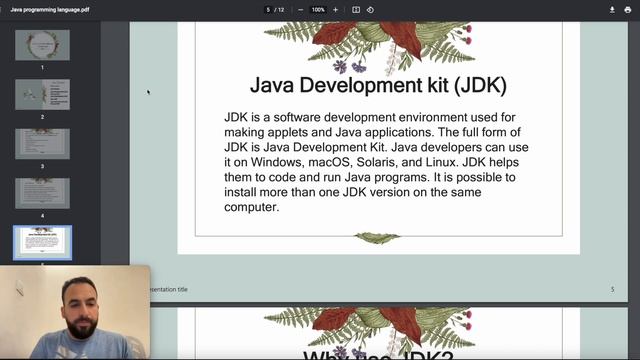640x360 pixels.
Task: Open page 3 thumbnail
Action: point(42,144)
